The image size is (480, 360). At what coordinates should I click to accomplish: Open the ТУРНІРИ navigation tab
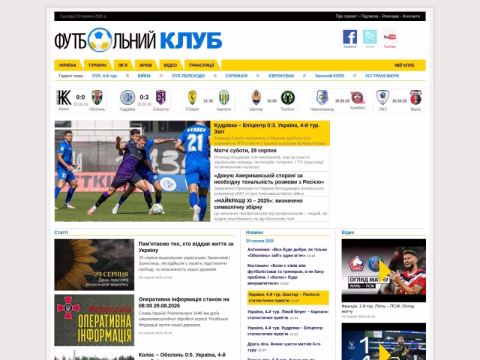[97, 65]
